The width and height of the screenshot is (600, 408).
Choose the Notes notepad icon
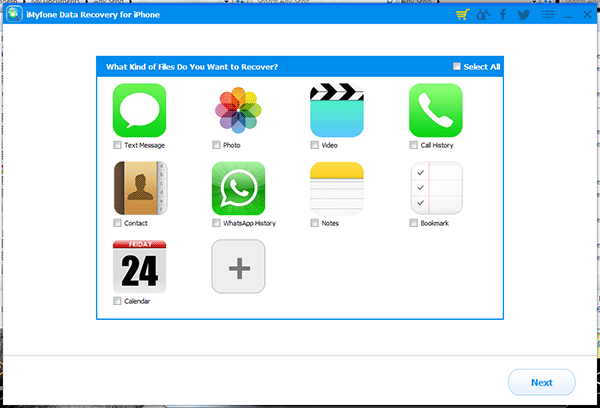tap(337, 188)
